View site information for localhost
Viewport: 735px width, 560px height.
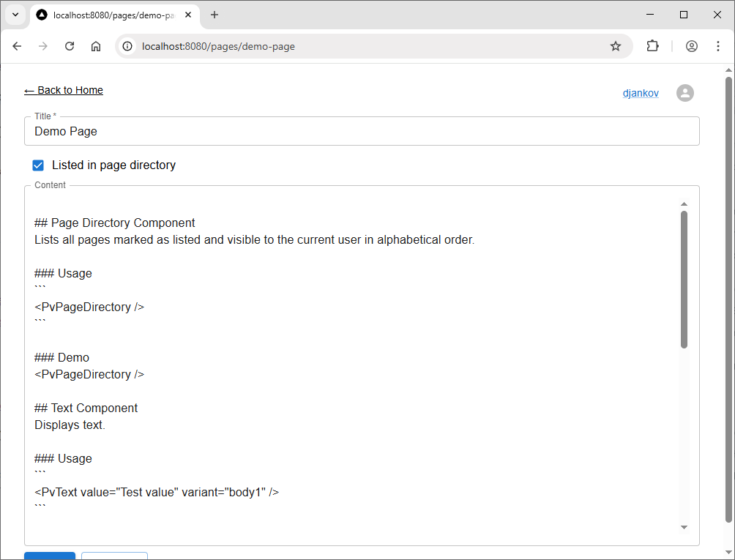pos(127,46)
